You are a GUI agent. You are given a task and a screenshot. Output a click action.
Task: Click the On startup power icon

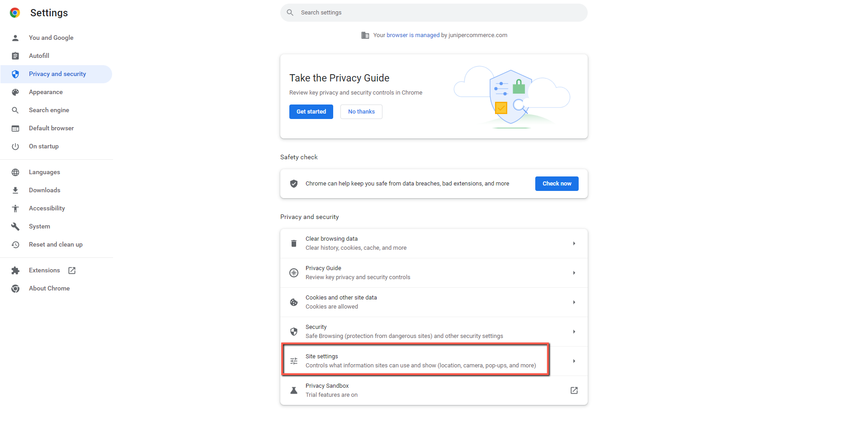point(15,147)
